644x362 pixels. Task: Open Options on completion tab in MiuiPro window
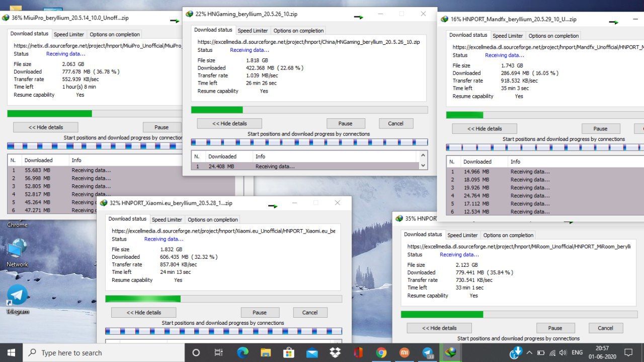click(x=115, y=34)
